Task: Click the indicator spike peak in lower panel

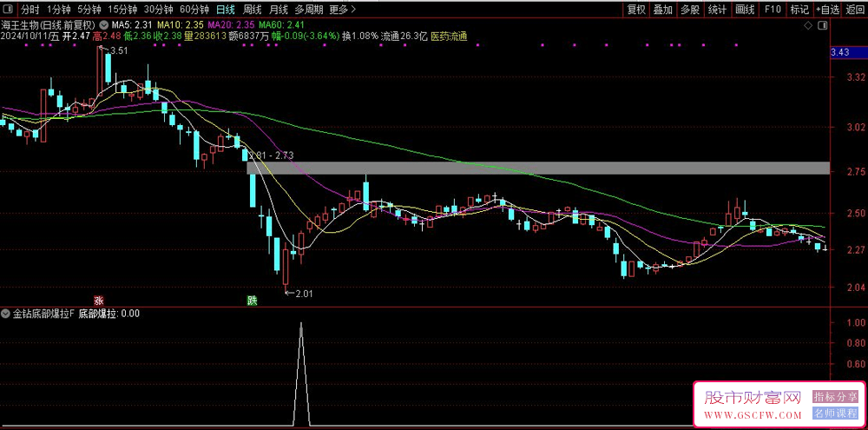Action: (301, 325)
